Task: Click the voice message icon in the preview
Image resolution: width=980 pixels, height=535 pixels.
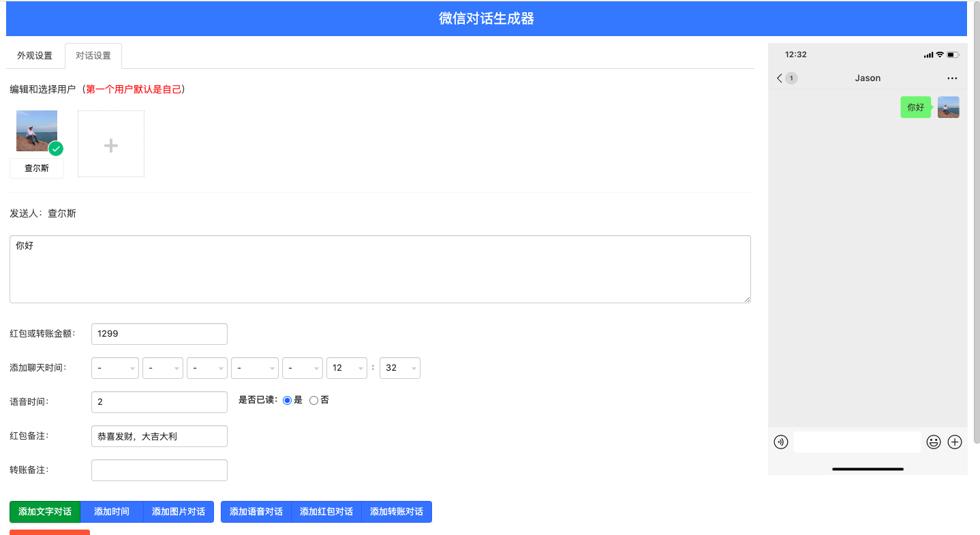Action: pyautogui.click(x=780, y=442)
